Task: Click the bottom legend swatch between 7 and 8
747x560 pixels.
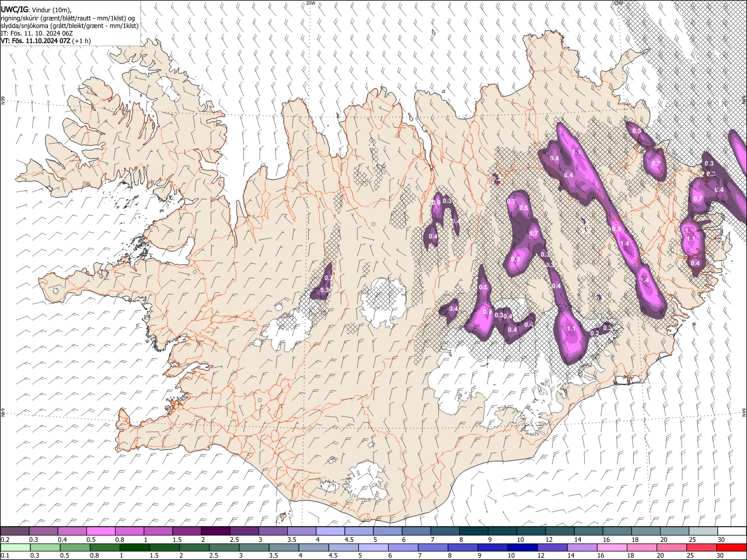Action: pyautogui.click(x=432, y=547)
